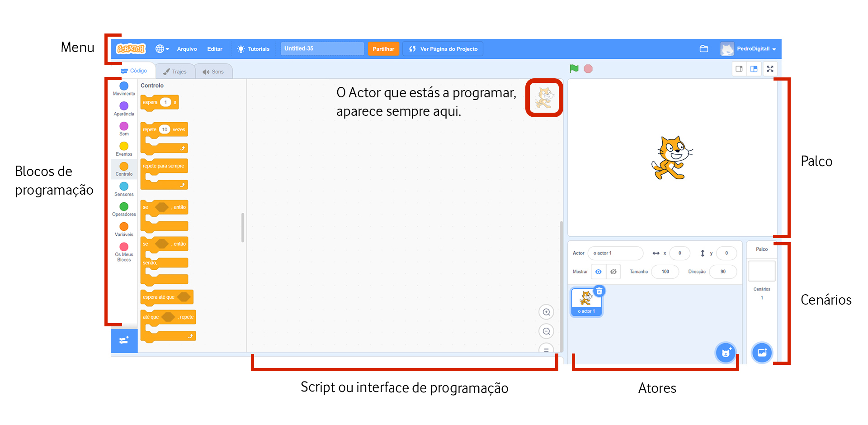Click the Scratch logo
Image resolution: width=868 pixels, height=425 pixels.
[131, 49]
